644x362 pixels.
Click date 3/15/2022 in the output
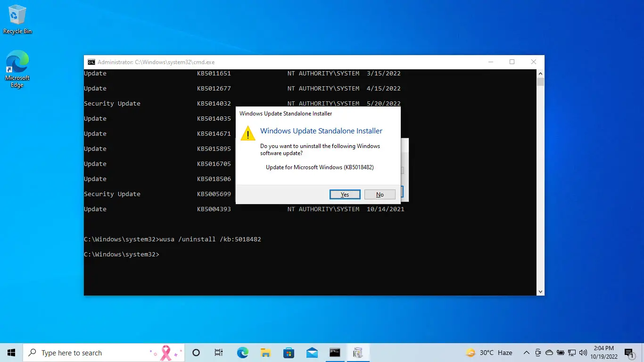click(384, 74)
